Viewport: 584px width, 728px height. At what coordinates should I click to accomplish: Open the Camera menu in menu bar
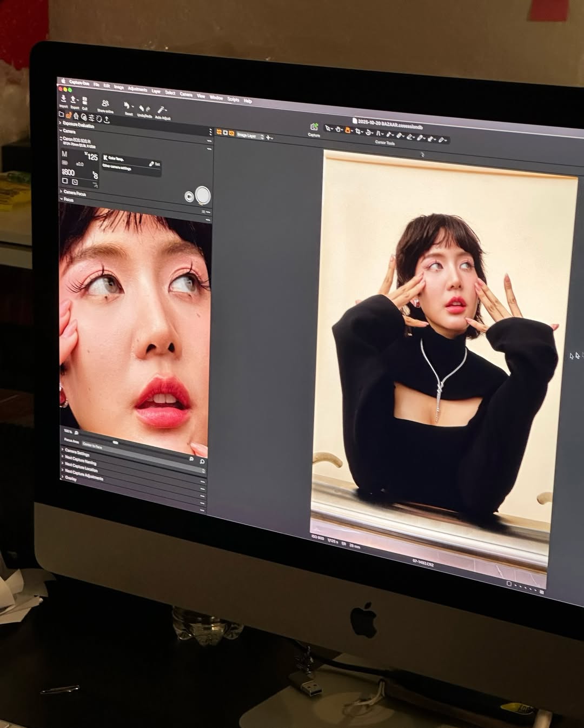[x=185, y=94]
